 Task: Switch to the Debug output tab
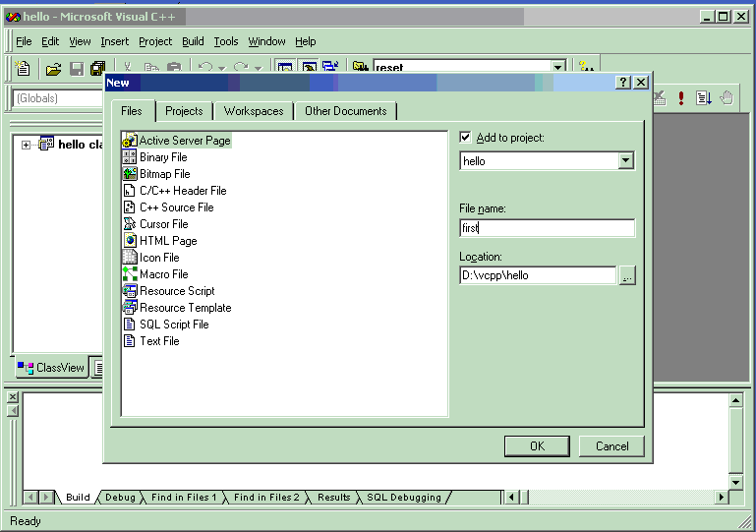point(120,498)
